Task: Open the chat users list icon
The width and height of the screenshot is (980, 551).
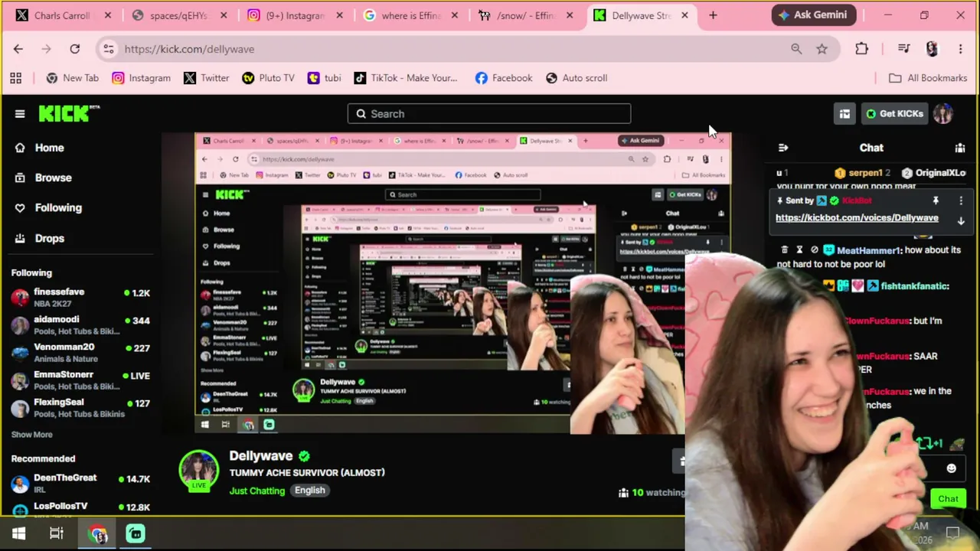Action: pos(960,148)
